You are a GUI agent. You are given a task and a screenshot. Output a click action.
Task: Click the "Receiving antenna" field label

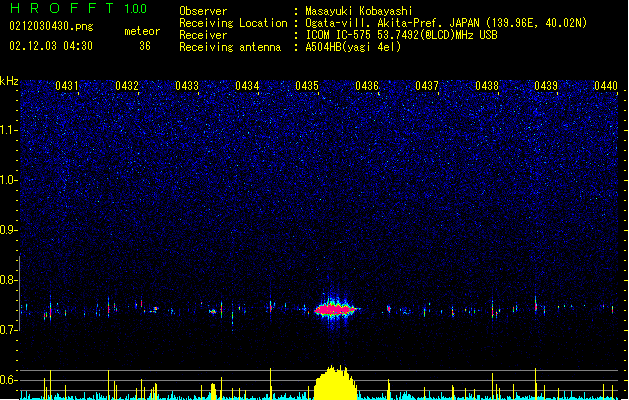(230, 47)
